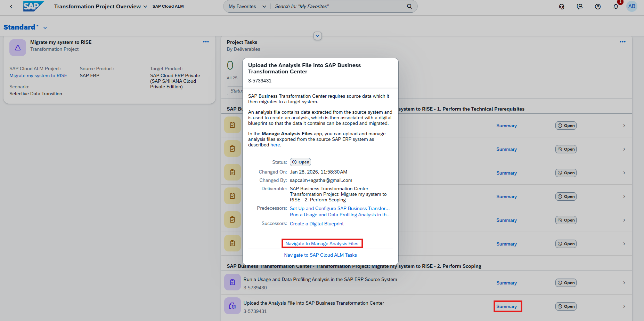Expand the Standard view variant dropdown
Viewport: 644px width, 321px height.
point(45,27)
